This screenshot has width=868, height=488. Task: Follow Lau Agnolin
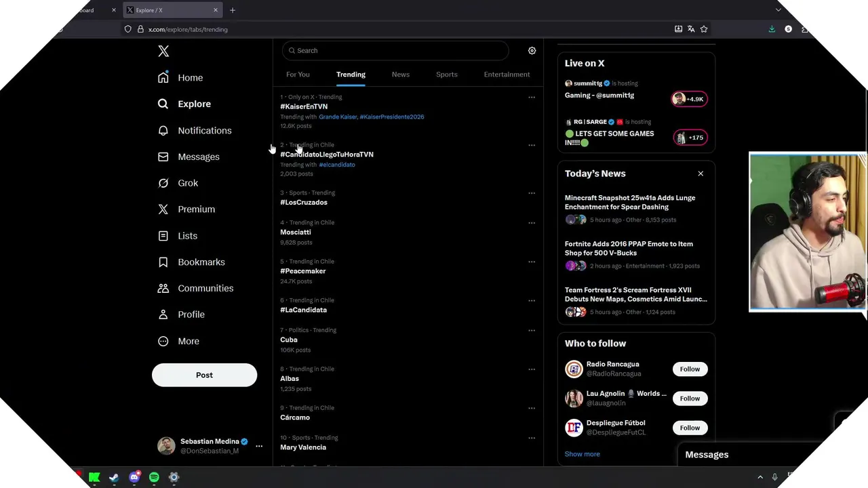(x=690, y=399)
